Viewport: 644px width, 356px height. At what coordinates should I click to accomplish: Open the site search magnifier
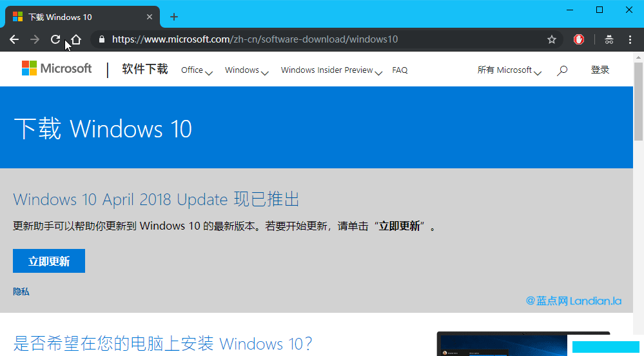(562, 70)
